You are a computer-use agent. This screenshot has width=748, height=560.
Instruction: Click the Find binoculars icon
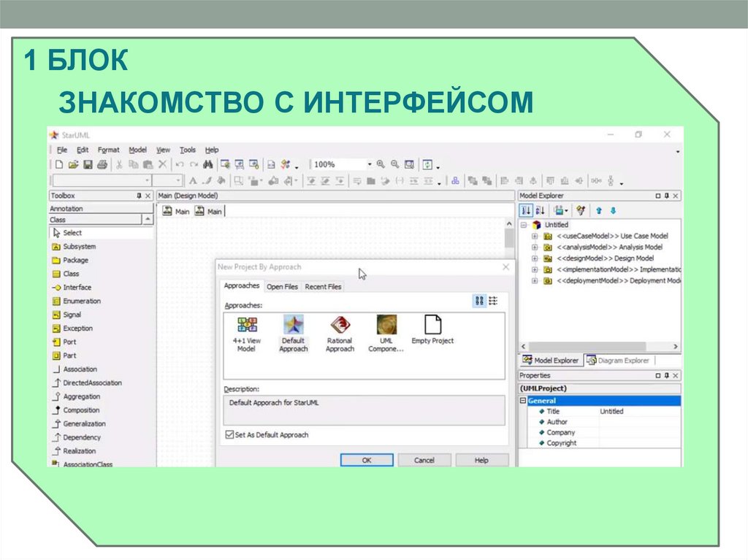click(207, 164)
